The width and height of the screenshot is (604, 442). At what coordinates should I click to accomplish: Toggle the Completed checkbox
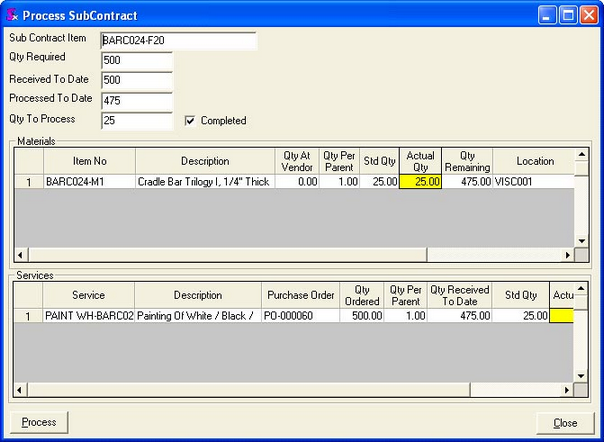click(190, 121)
